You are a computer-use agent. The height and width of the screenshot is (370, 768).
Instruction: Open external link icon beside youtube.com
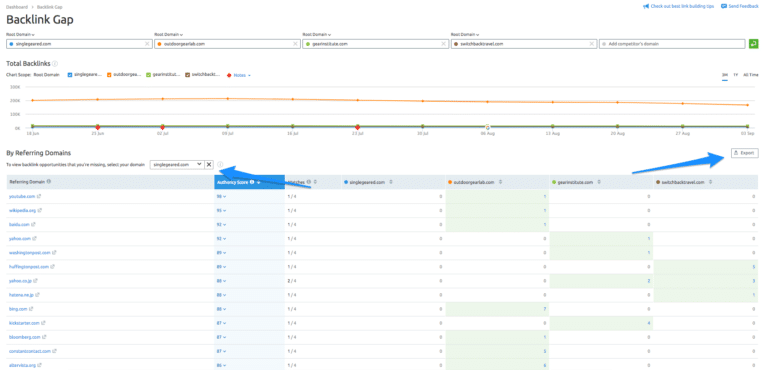click(39, 197)
